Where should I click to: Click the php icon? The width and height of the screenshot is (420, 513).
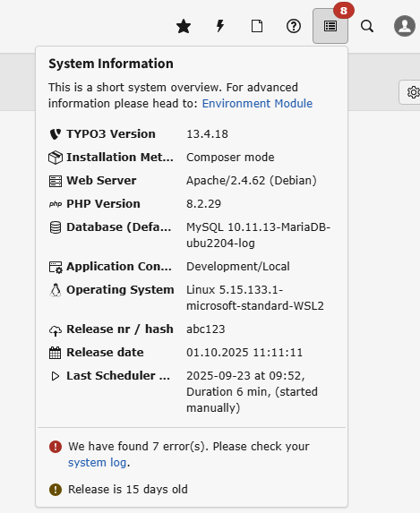(x=56, y=204)
